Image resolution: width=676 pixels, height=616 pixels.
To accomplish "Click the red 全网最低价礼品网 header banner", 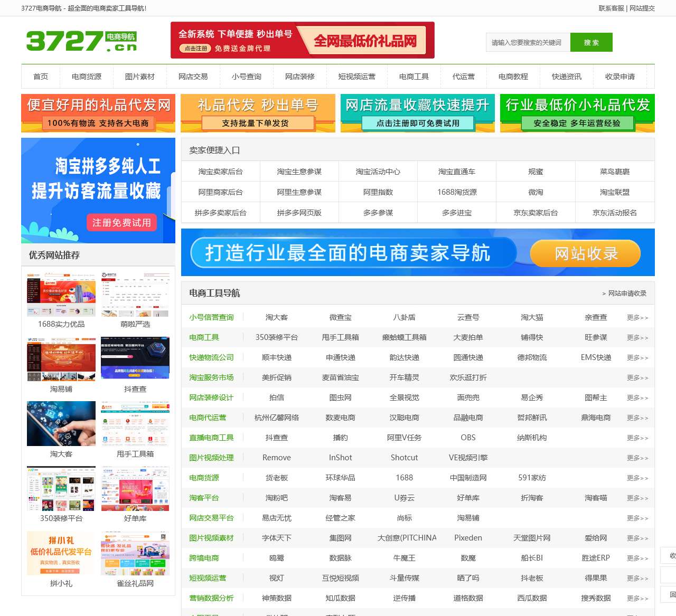I will click(x=303, y=40).
